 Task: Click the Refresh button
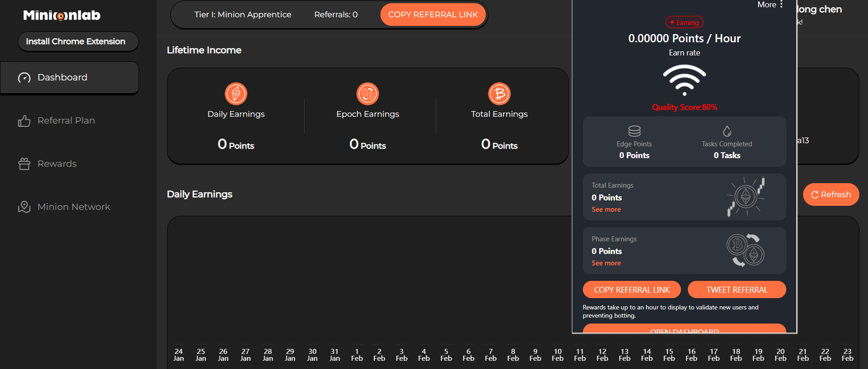tap(831, 194)
